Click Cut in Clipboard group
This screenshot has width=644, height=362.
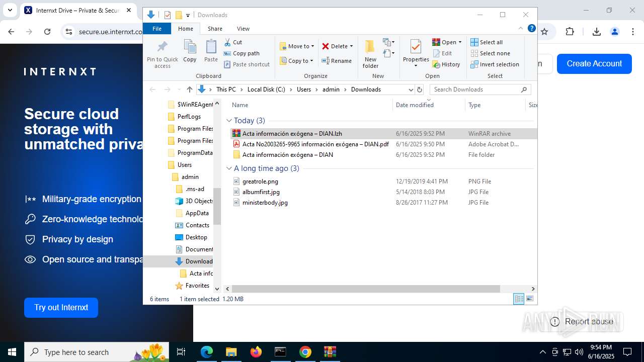(233, 42)
